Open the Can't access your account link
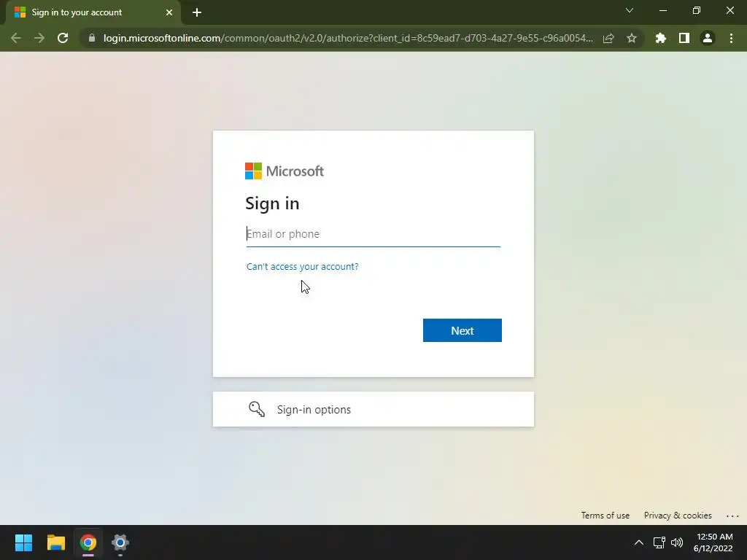The image size is (747, 560). (303, 266)
